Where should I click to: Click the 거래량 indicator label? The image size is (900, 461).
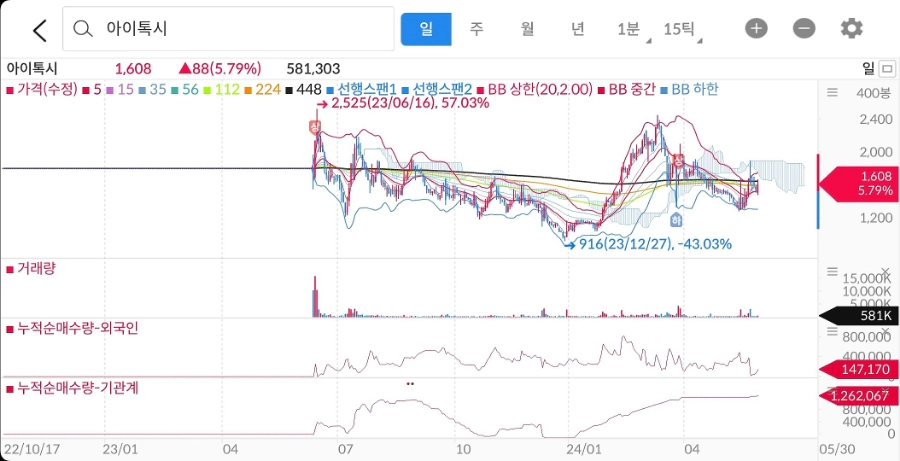31,268
